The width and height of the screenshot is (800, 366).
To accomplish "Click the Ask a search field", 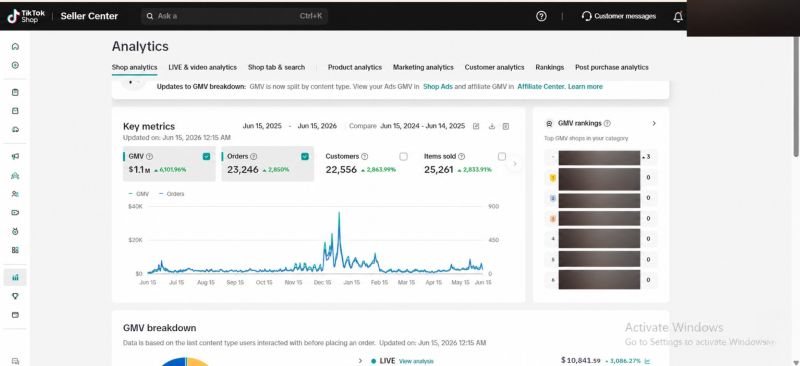I will click(234, 16).
